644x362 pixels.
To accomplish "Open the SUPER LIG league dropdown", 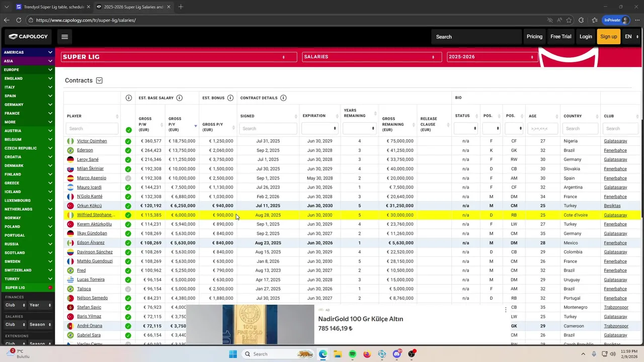I will tap(179, 57).
